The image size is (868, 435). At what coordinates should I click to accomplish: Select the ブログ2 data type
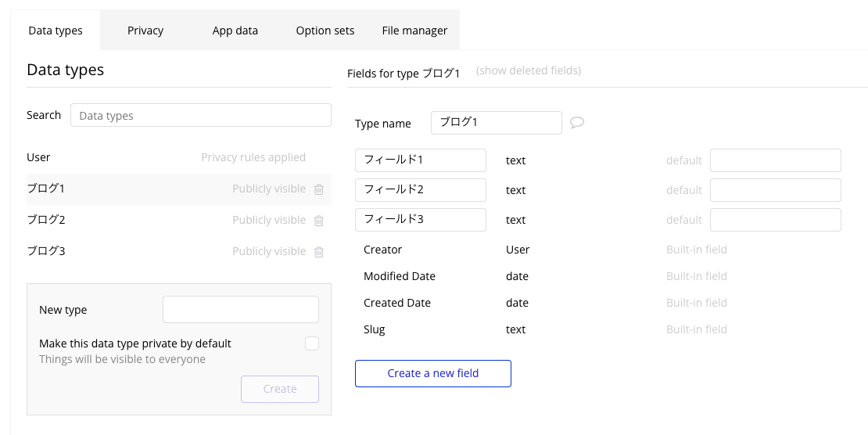46,220
